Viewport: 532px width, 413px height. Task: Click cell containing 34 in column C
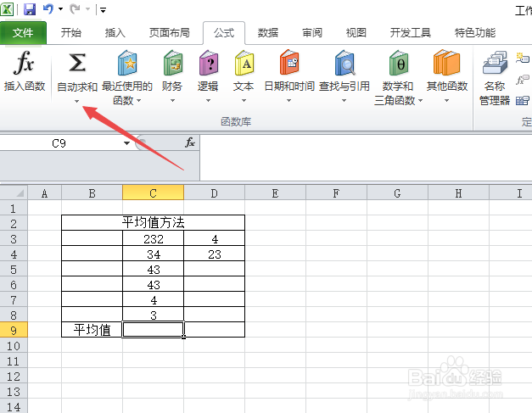[153, 254]
